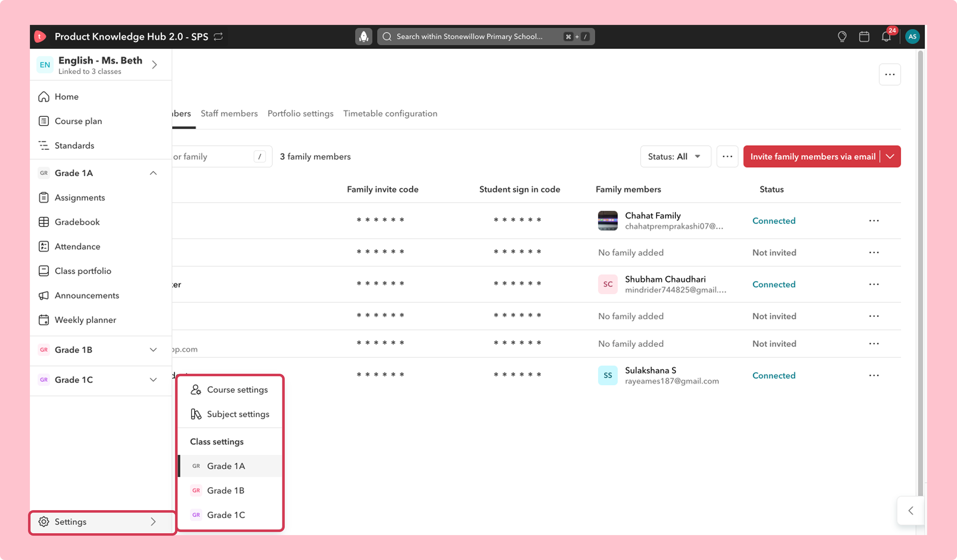
Task: Click rayeames187@gmail.com email text
Action: (x=672, y=381)
